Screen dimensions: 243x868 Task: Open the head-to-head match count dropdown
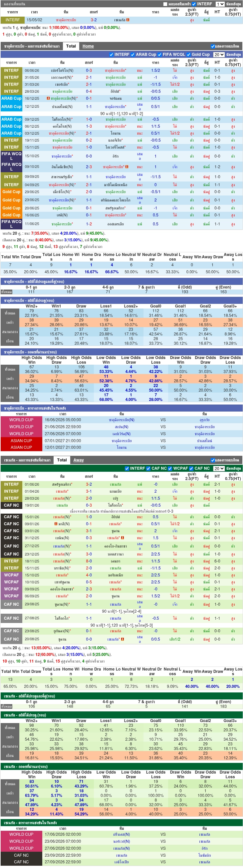tap(220, 4)
